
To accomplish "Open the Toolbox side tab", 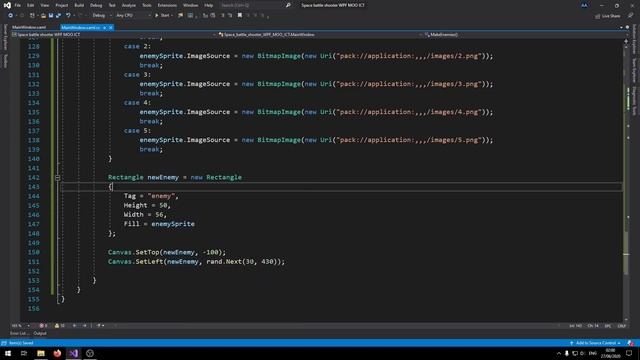I will coord(5,61).
